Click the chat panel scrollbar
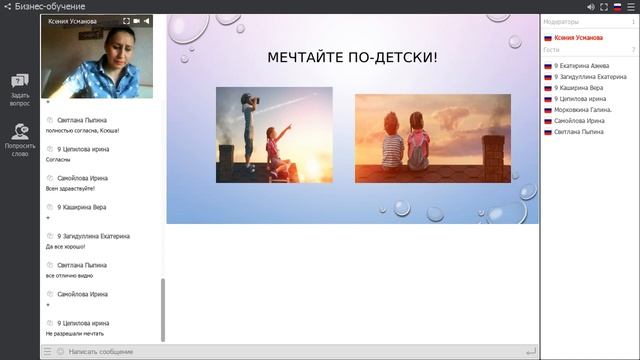 163,310
